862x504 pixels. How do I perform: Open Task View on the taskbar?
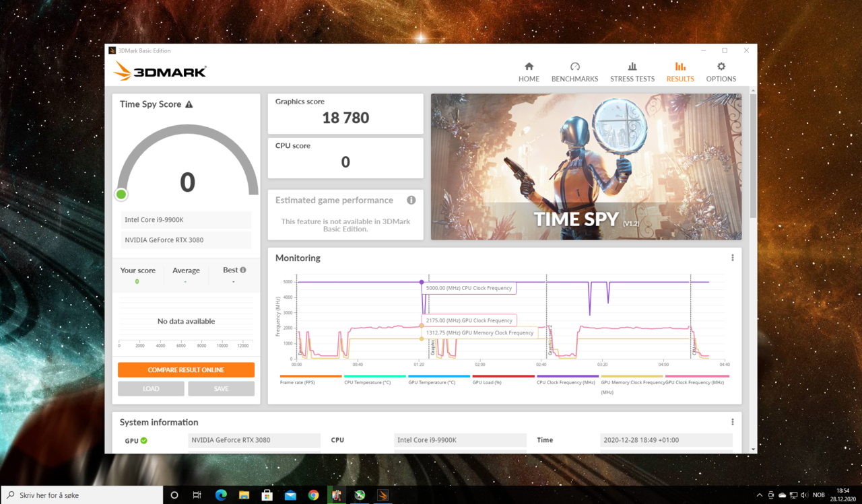(197, 495)
